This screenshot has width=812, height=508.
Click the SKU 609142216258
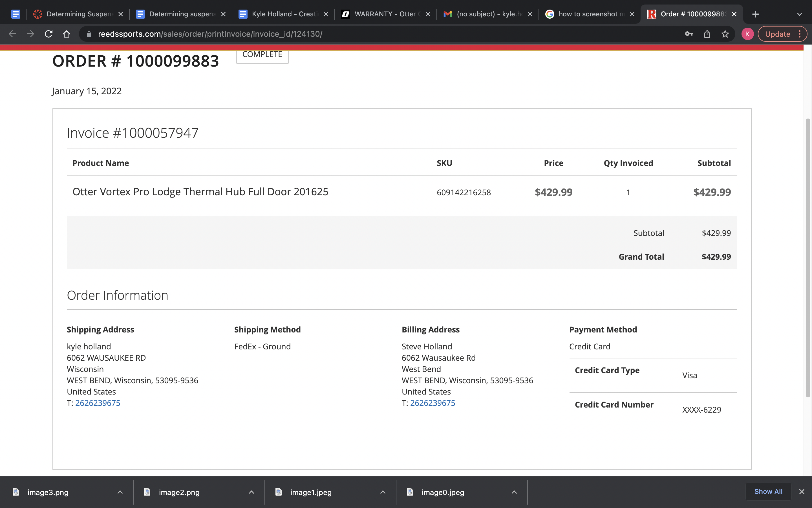(464, 192)
